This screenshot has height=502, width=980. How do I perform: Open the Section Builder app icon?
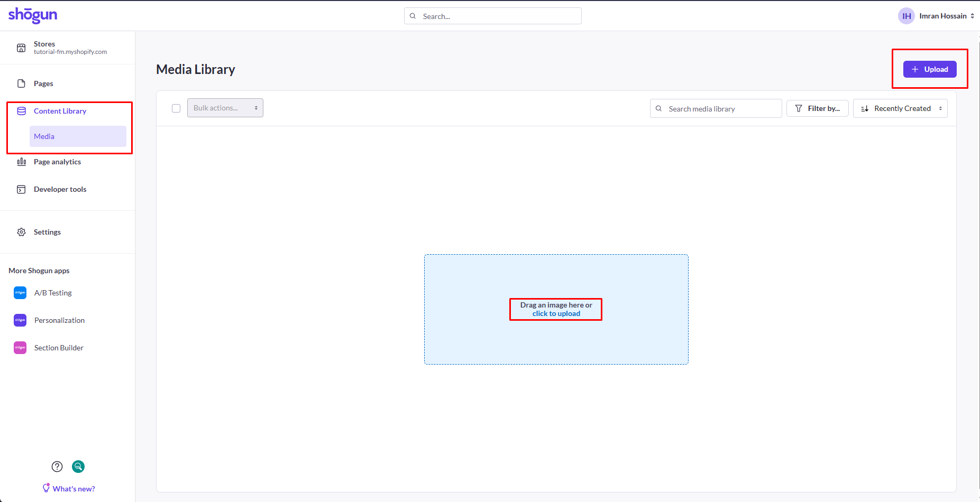(x=20, y=348)
